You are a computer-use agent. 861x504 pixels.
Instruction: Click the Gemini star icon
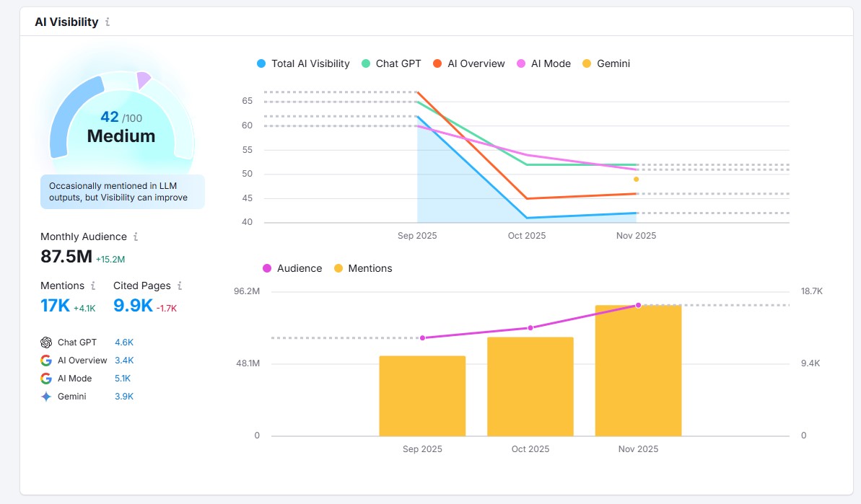pos(45,396)
